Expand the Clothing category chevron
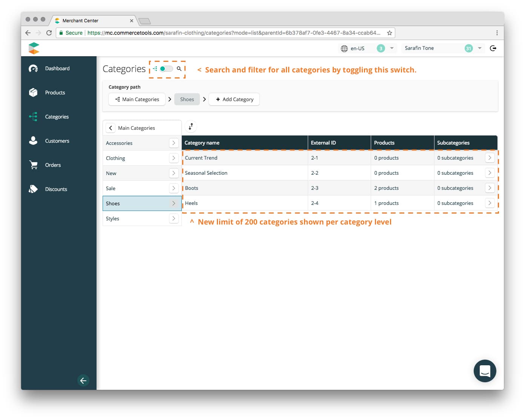The image size is (525, 420). coord(173,158)
